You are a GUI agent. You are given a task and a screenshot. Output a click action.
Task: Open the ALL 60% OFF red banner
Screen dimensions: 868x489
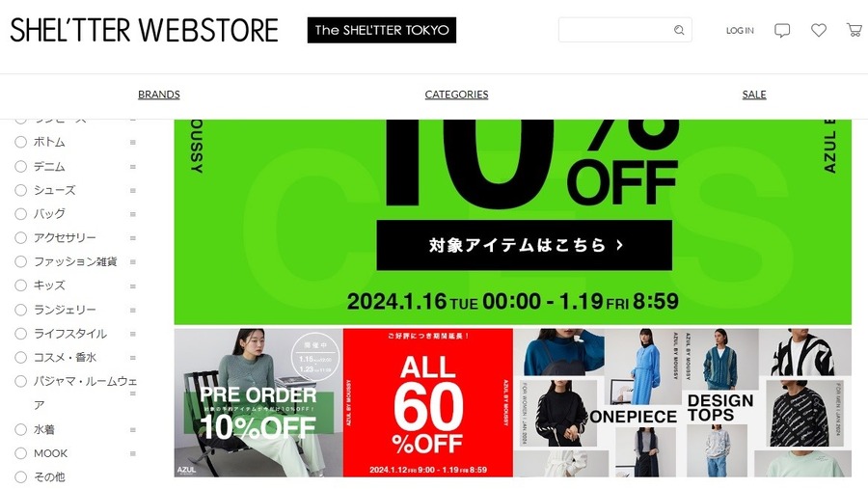[x=428, y=402]
